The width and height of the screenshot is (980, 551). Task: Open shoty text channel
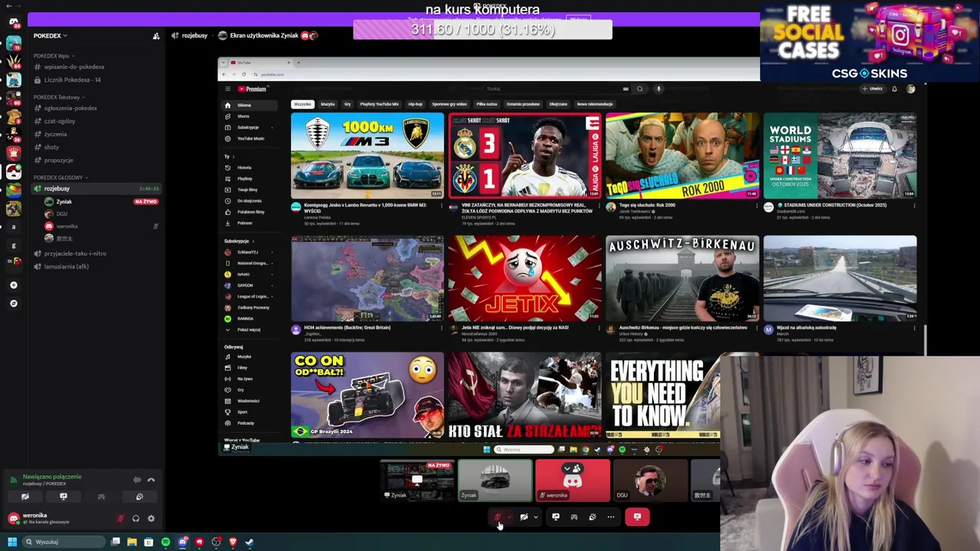pos(51,148)
